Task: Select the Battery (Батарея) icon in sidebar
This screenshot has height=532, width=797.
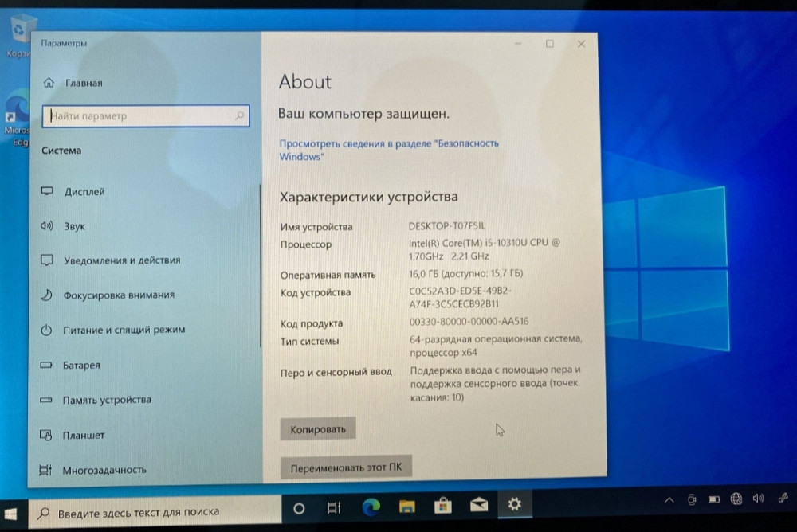Action: (45, 365)
